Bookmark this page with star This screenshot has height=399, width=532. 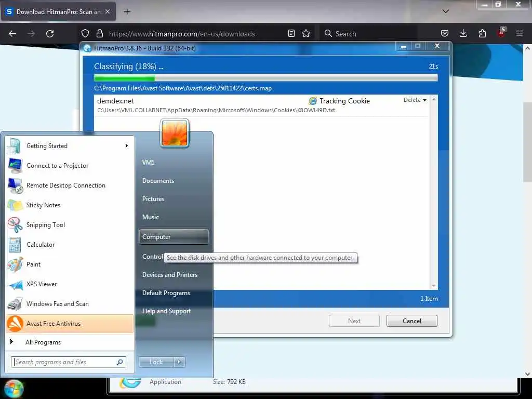(x=306, y=34)
